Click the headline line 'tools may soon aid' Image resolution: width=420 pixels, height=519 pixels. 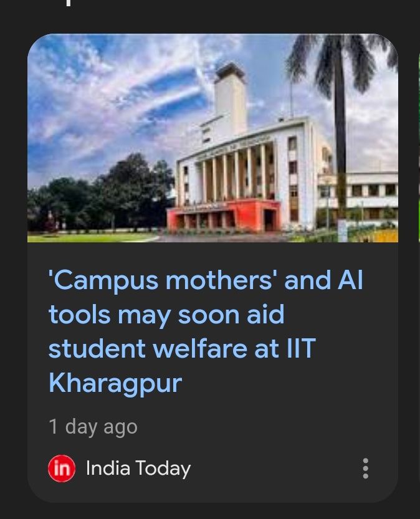click(166, 315)
